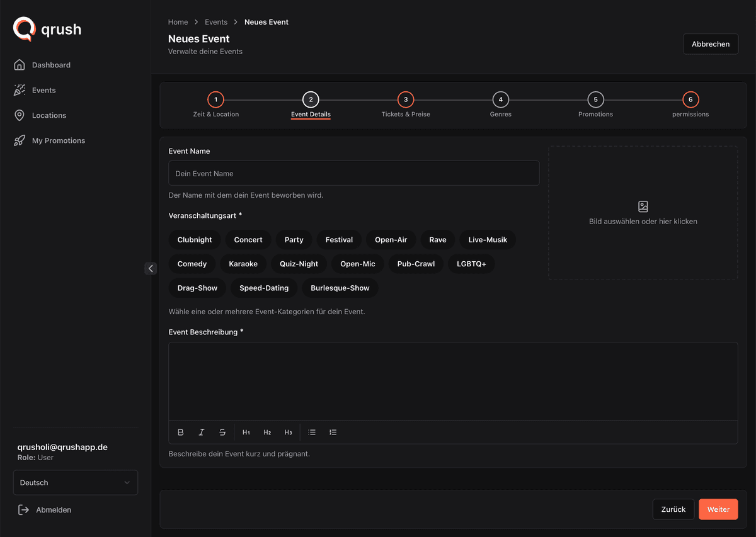
Task: Click the Weiter button
Action: 718,509
